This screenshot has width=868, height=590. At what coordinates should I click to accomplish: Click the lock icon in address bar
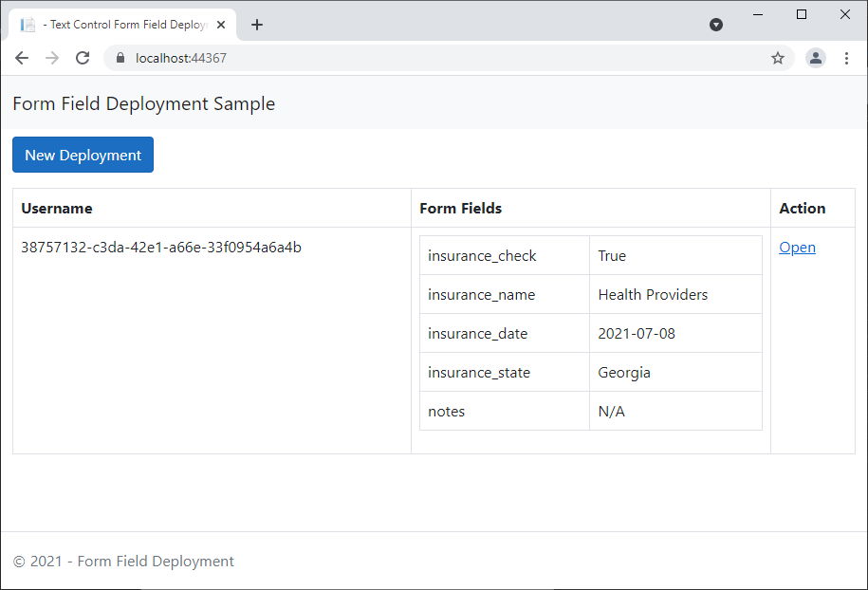(x=120, y=58)
